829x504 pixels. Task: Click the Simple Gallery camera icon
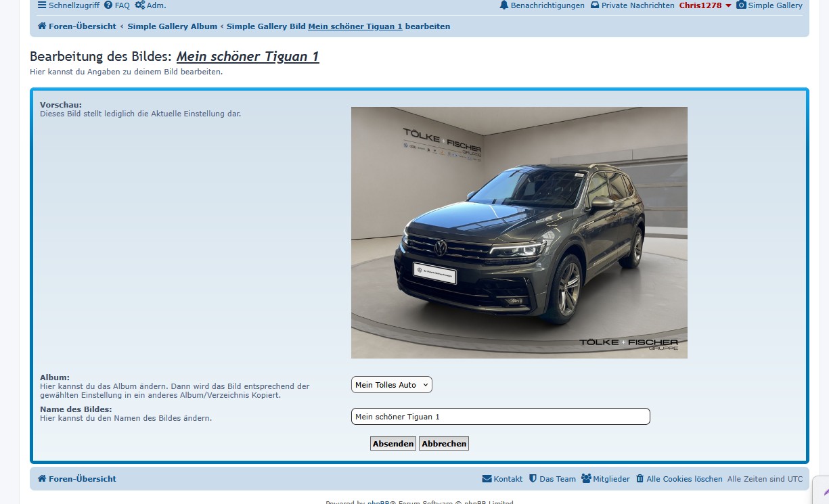coord(741,5)
